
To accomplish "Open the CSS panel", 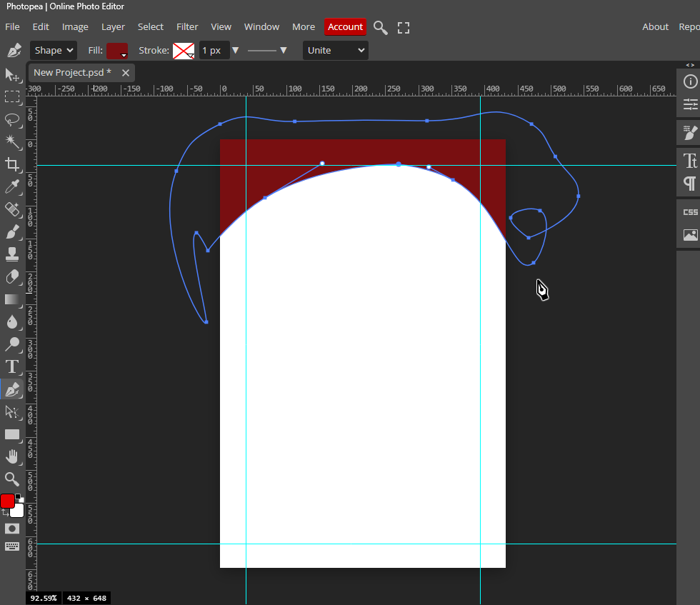I will pos(690,212).
